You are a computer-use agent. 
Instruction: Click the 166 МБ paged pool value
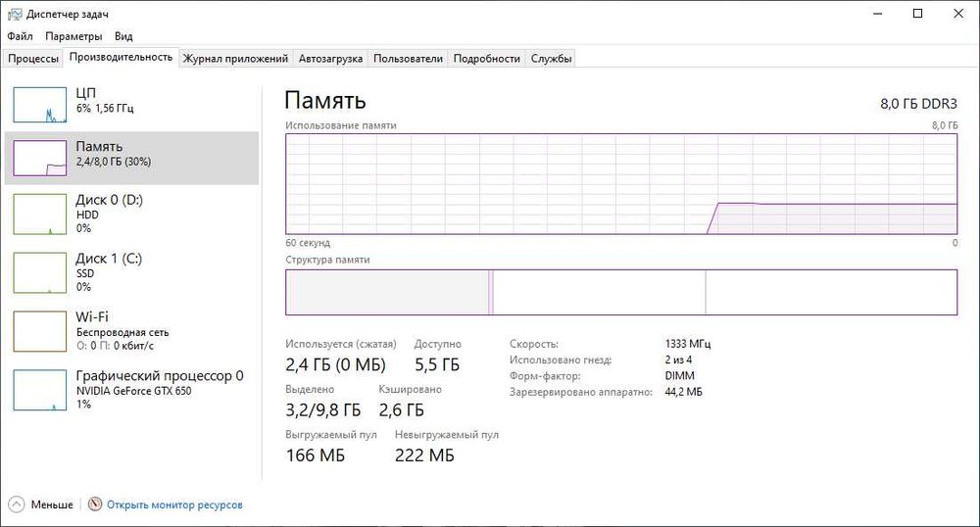(x=316, y=455)
